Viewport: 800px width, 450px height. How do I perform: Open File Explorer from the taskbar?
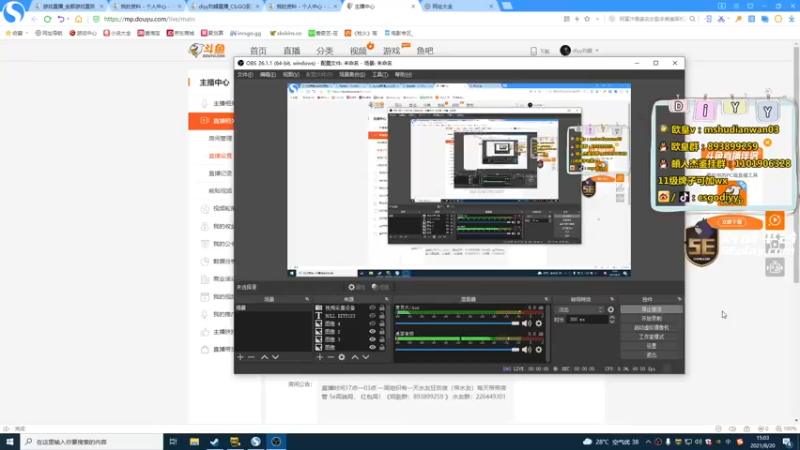[x=194, y=442]
